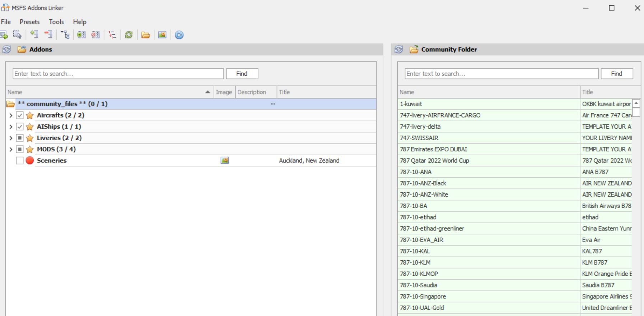This screenshot has height=316, width=644.
Task: Open the Help menu
Action: pyautogui.click(x=80, y=22)
